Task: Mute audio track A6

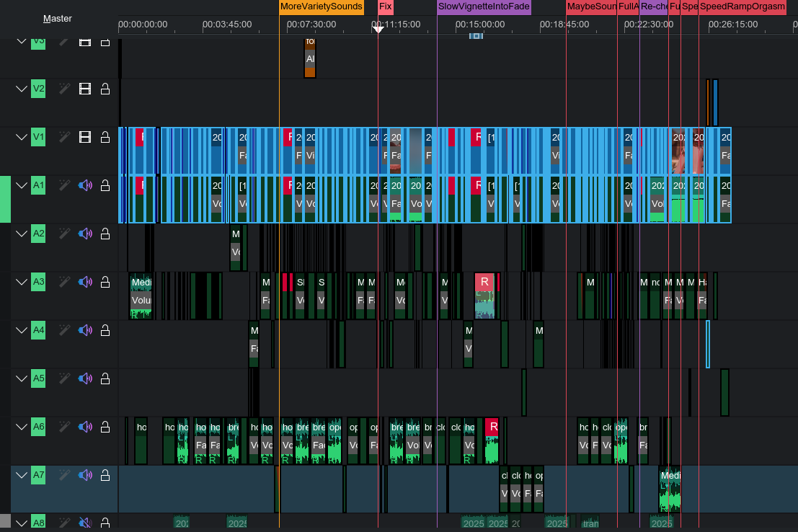Action: (85, 427)
